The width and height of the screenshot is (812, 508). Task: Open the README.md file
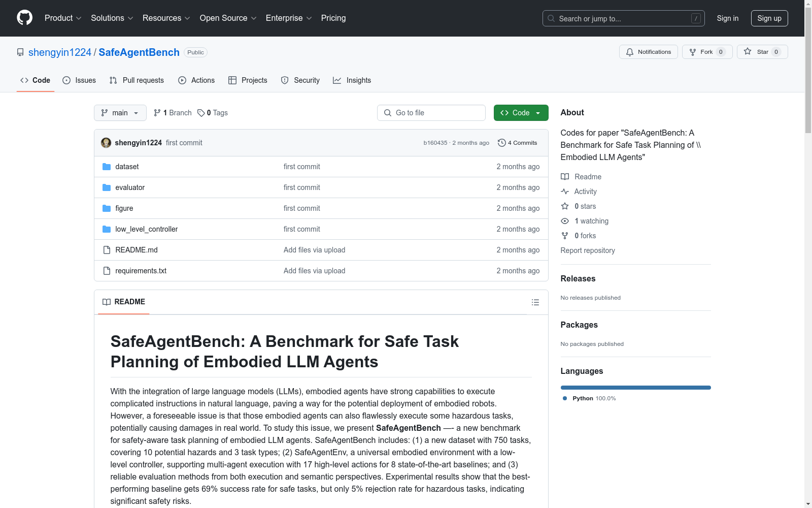137,250
